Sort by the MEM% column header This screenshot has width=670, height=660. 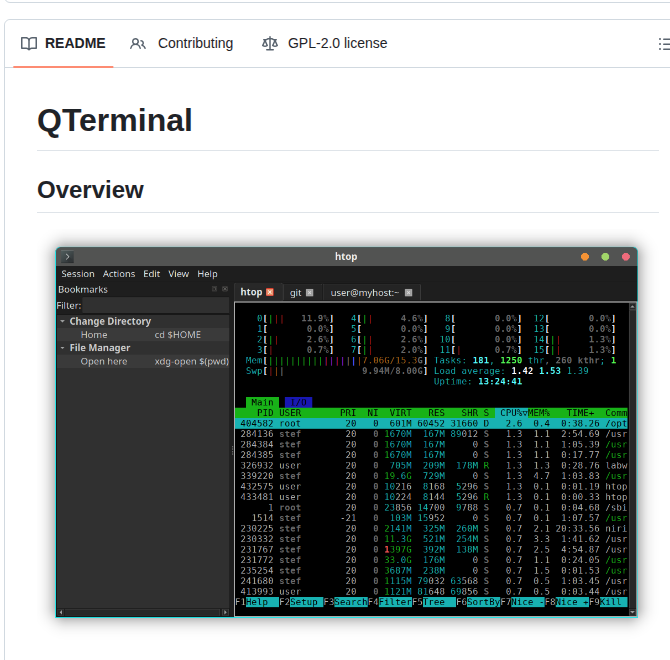539,413
